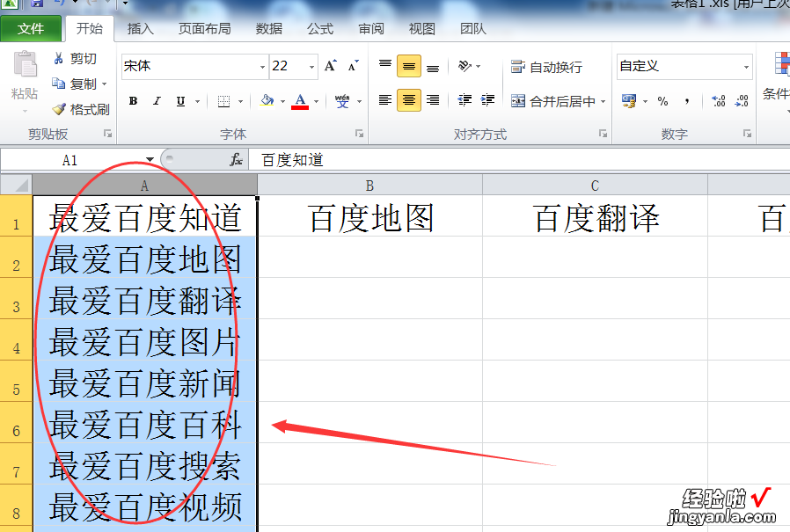790x532 pixels.
Task: Click the text orientation icon
Action: click(464, 66)
